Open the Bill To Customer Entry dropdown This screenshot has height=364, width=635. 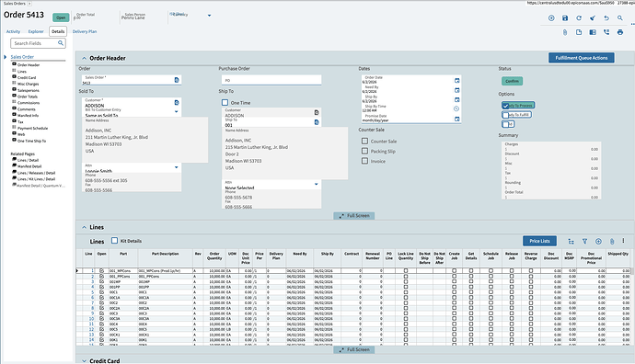(x=176, y=111)
